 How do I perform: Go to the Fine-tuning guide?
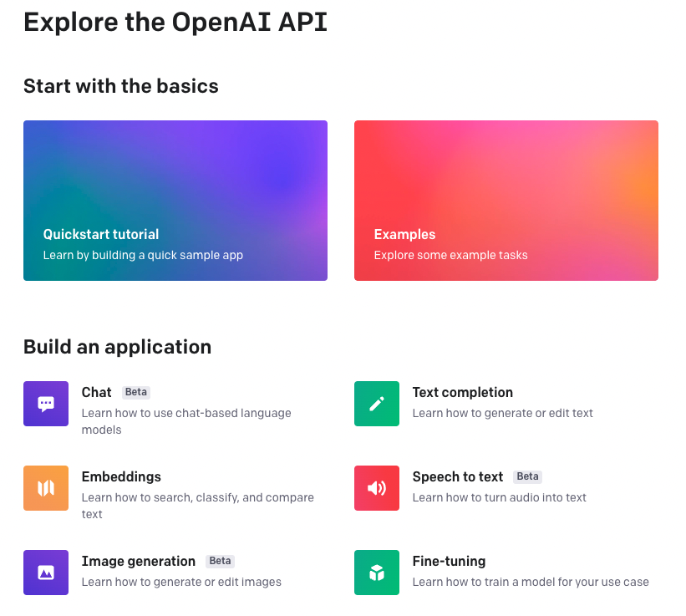click(449, 562)
